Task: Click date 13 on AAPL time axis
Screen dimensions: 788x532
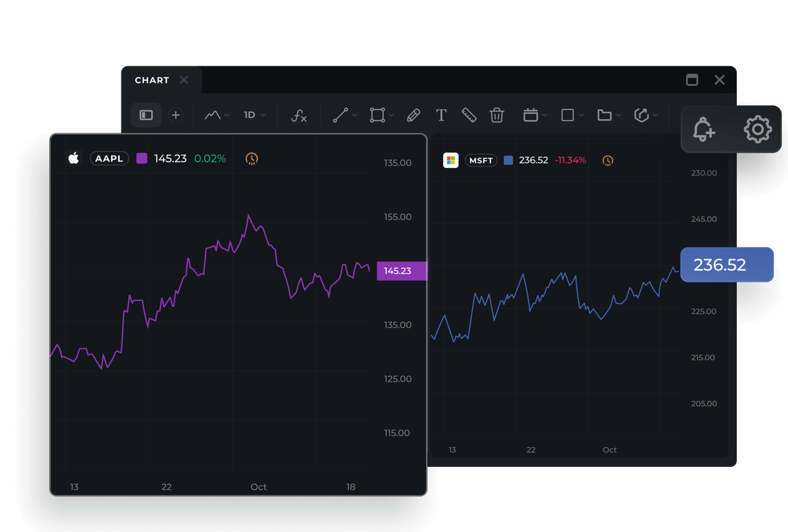Action: [x=74, y=487]
